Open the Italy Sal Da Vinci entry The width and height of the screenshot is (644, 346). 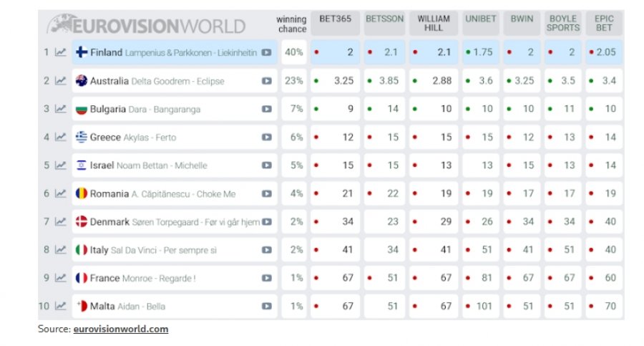coord(174,250)
